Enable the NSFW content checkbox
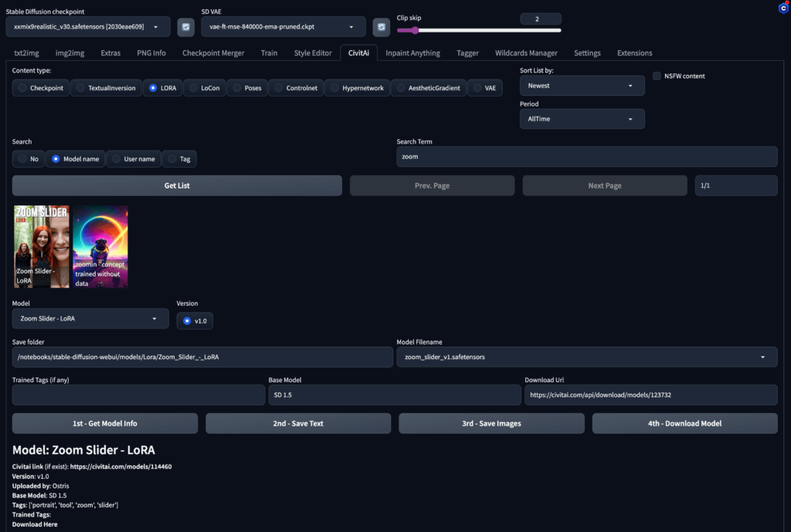Image resolution: width=791 pixels, height=532 pixels. click(x=657, y=76)
